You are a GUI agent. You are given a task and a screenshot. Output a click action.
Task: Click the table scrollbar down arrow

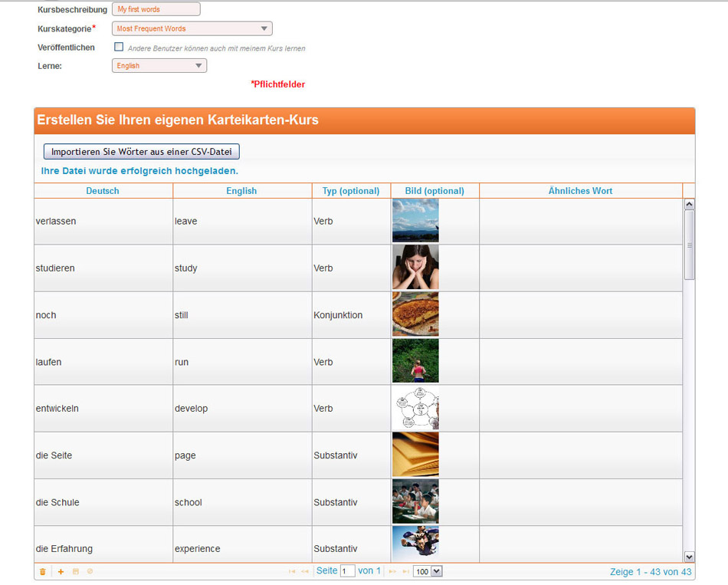689,557
